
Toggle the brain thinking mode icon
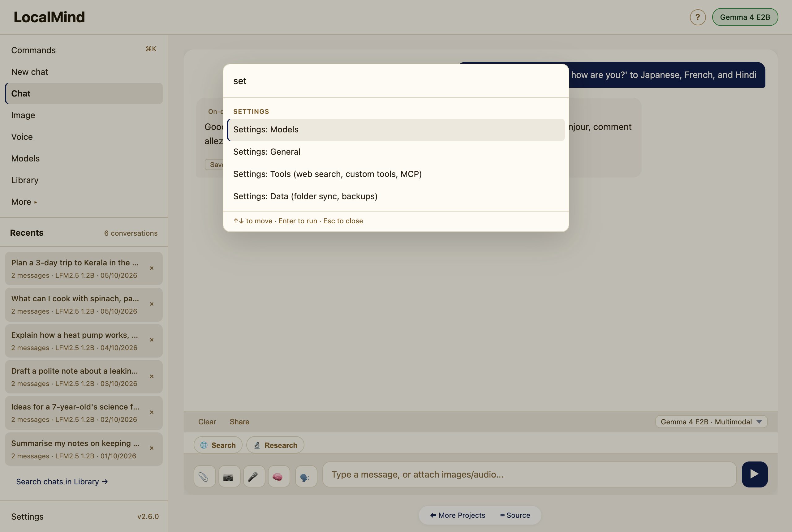(278, 477)
